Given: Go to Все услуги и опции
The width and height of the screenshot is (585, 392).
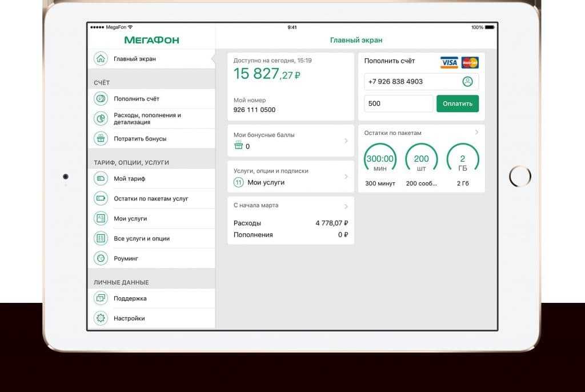Looking at the screenshot, I should [x=141, y=238].
